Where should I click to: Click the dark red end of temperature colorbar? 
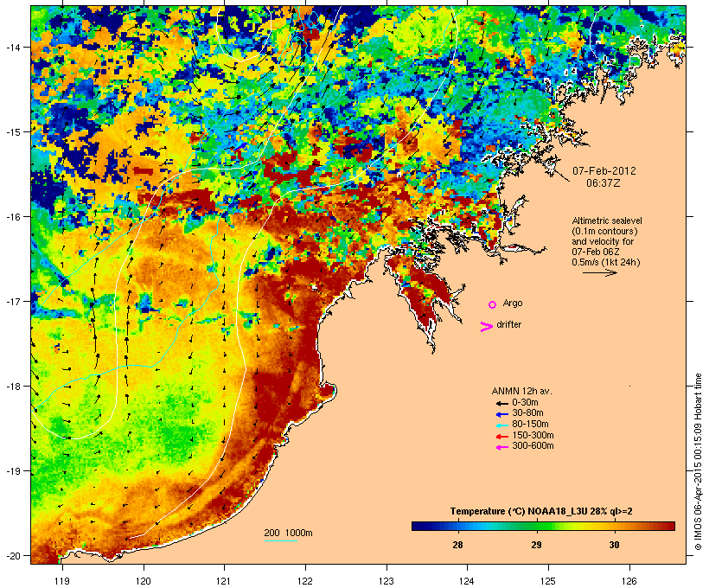(x=668, y=526)
